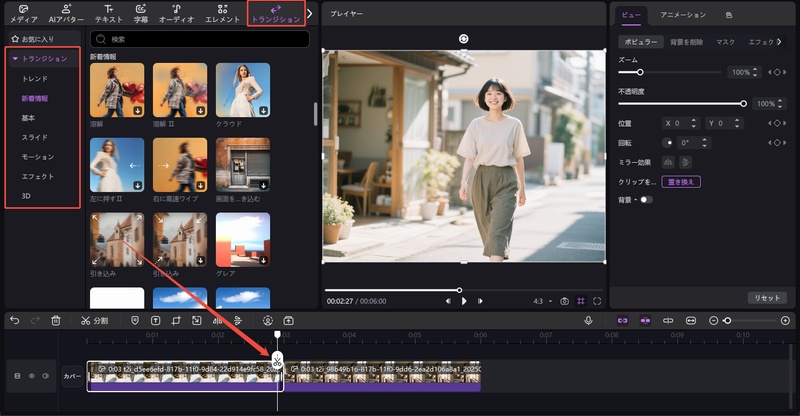Switch to 字幕 subtitle tab
The image size is (800, 416).
tap(141, 14)
